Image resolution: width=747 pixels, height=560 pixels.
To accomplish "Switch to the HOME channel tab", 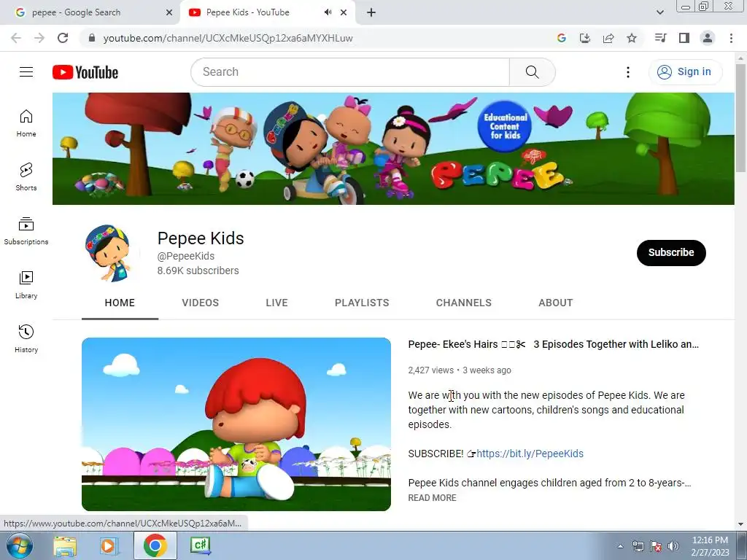I will tap(120, 303).
